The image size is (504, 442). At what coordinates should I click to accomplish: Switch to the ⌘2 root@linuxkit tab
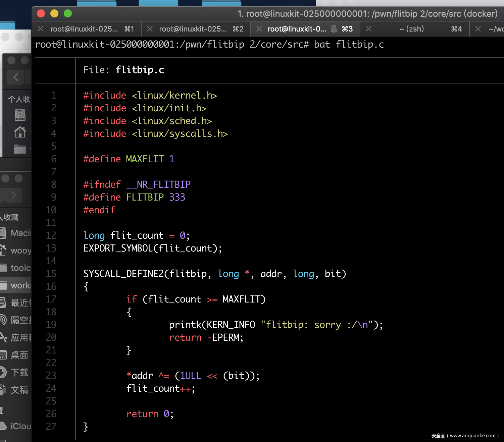(193, 29)
